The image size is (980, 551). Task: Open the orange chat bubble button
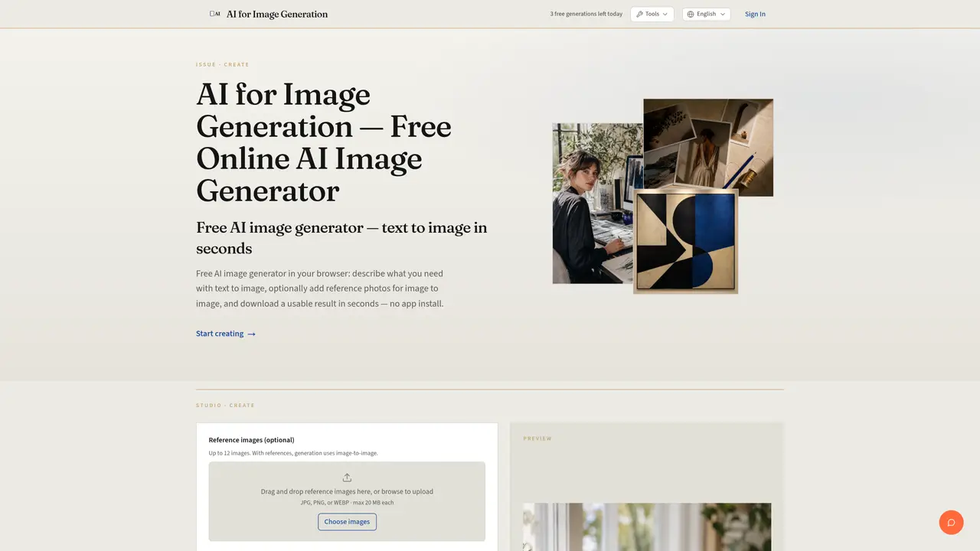951,523
